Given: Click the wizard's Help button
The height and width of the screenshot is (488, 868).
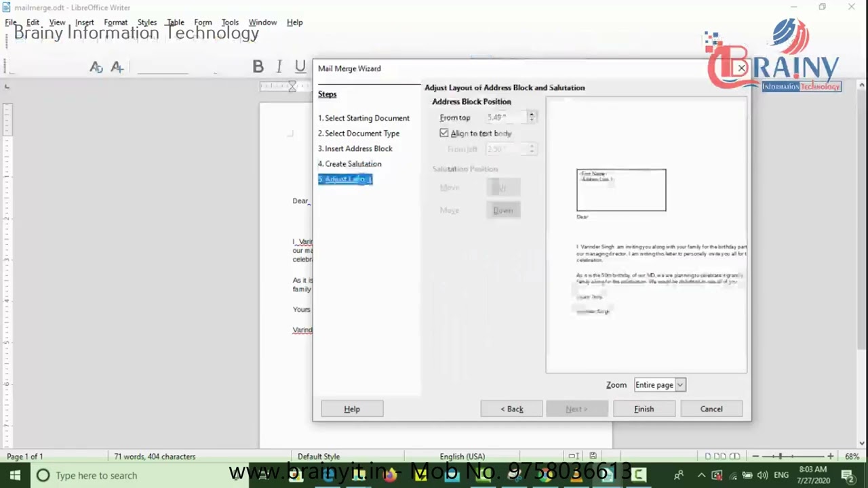Looking at the screenshot, I should click(x=352, y=409).
